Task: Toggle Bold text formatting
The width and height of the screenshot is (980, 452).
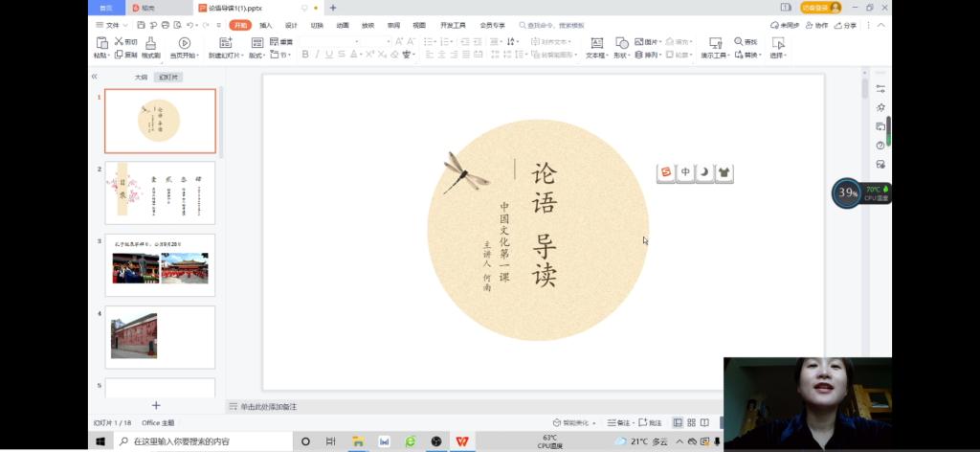Action: (x=305, y=55)
